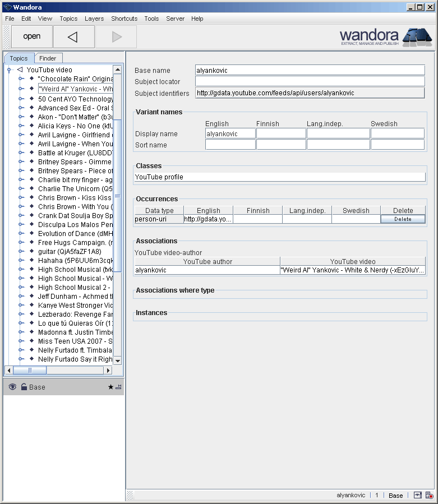438x504 pixels.
Task: Expand the "Chocolate Rain" tree node
Action: (x=21, y=79)
